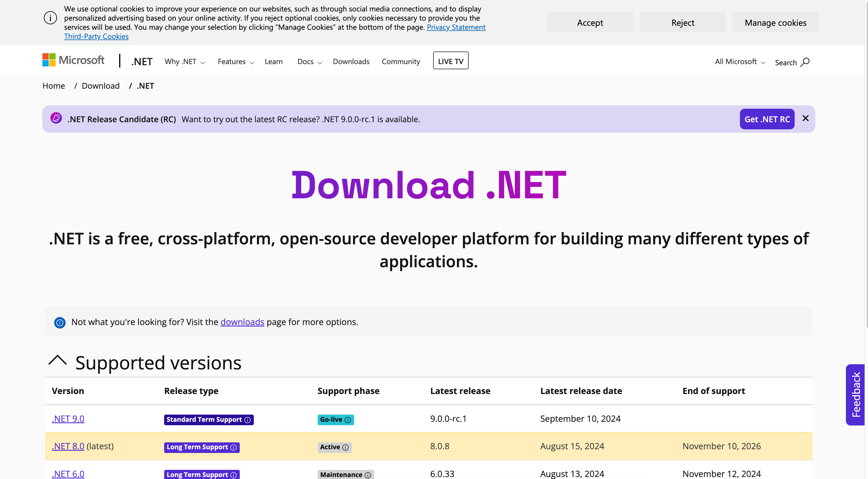Open the Features dropdown menu
This screenshot has width=868, height=479.
pos(235,62)
